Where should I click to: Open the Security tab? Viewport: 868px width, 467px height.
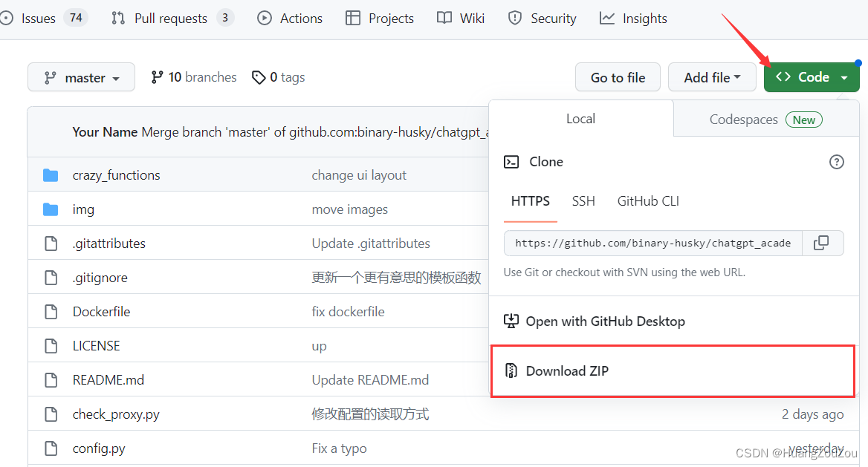(x=542, y=19)
